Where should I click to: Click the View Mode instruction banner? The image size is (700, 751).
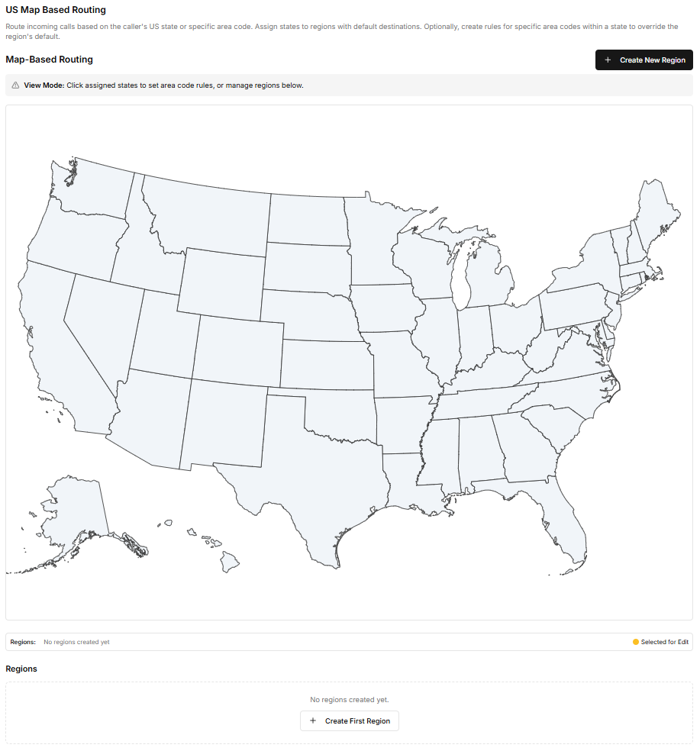350,85
